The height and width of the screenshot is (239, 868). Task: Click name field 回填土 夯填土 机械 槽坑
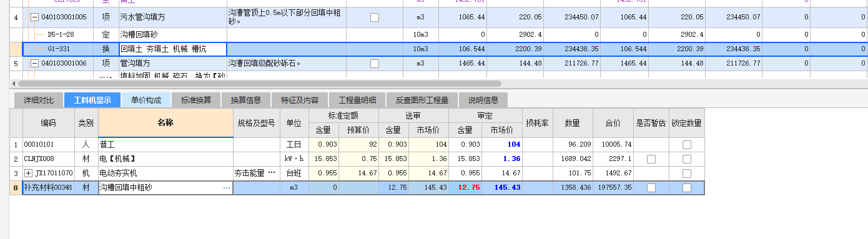(x=173, y=49)
